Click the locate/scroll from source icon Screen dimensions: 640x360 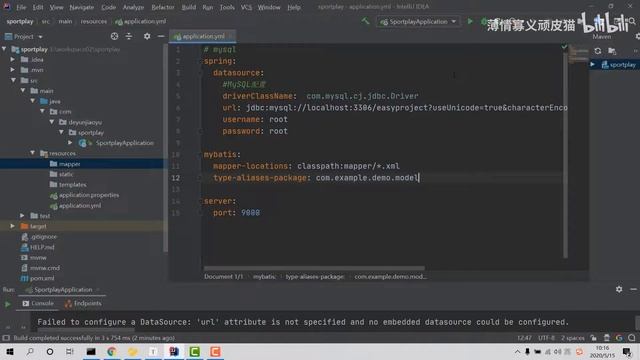click(114, 36)
